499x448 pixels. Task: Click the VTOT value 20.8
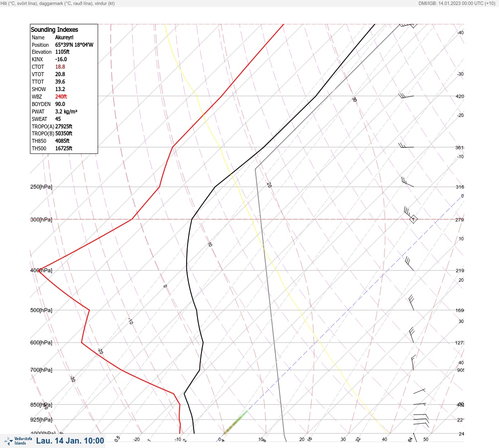[x=60, y=74]
